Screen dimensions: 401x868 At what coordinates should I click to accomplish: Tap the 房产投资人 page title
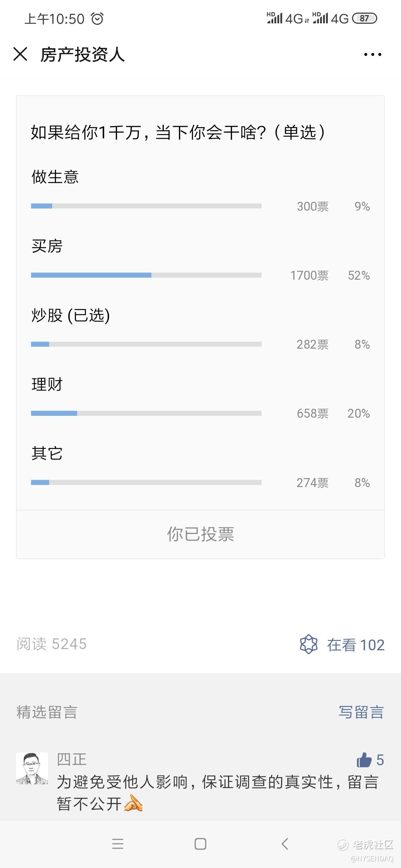82,55
